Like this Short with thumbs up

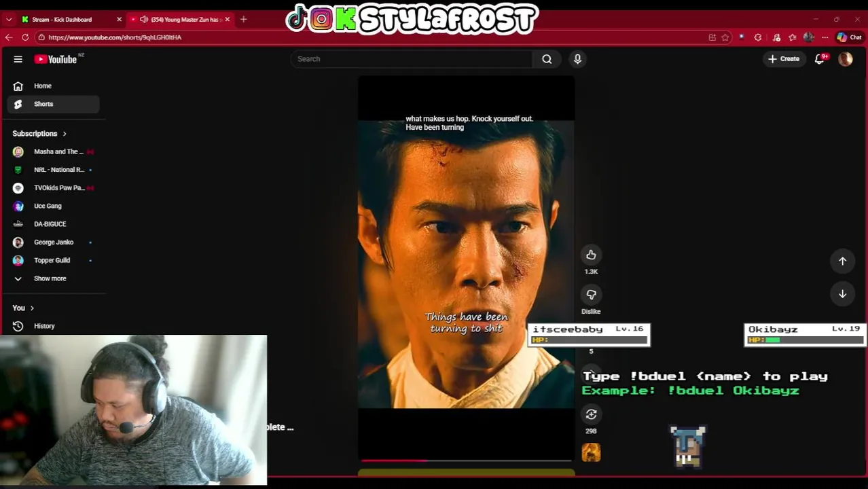[591, 255]
